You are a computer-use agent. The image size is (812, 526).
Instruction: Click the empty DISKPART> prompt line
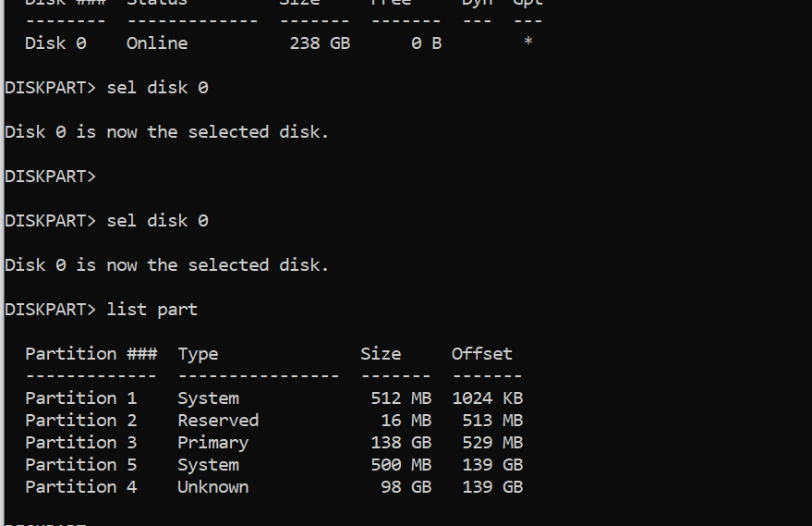click(x=50, y=177)
